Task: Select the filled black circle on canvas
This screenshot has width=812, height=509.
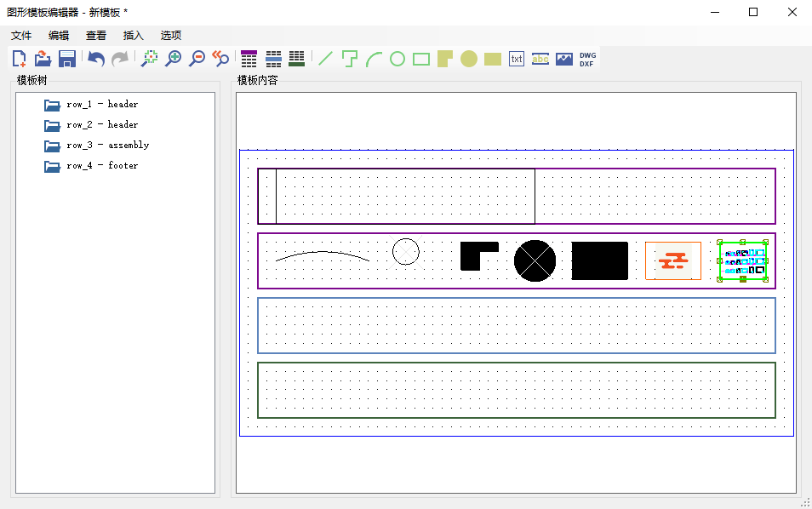Action: [535, 260]
